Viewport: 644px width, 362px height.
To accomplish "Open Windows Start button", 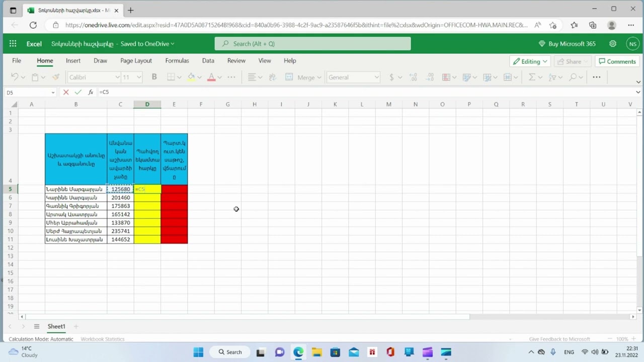I will click(198, 352).
